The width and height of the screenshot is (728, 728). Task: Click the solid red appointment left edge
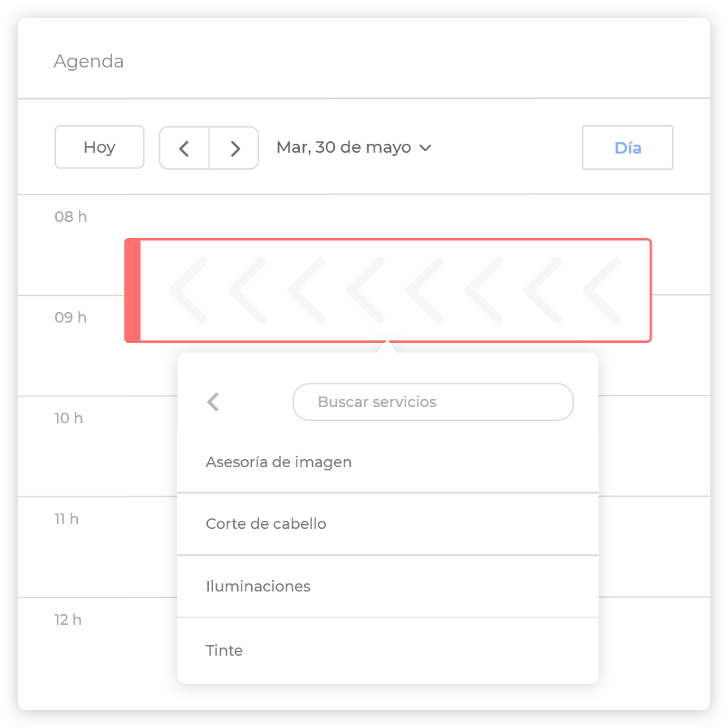click(132, 290)
